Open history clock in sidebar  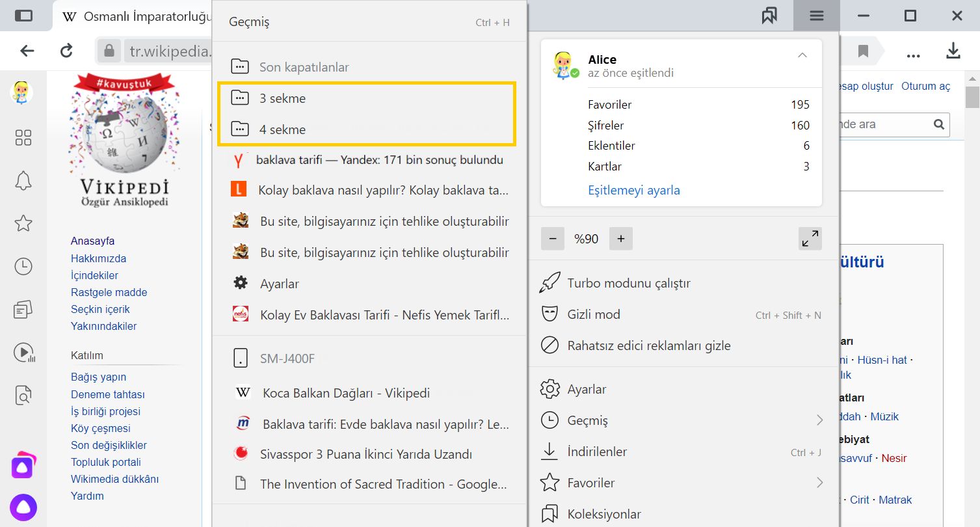23,266
